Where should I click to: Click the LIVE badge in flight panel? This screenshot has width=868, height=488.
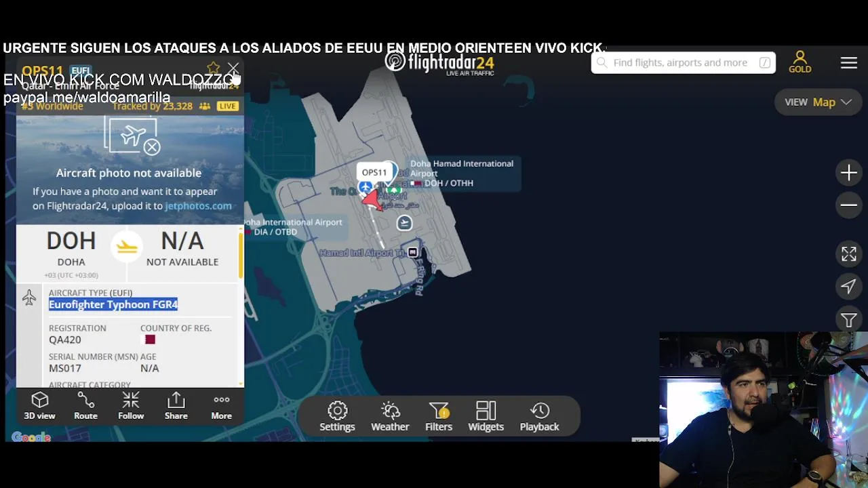point(227,106)
